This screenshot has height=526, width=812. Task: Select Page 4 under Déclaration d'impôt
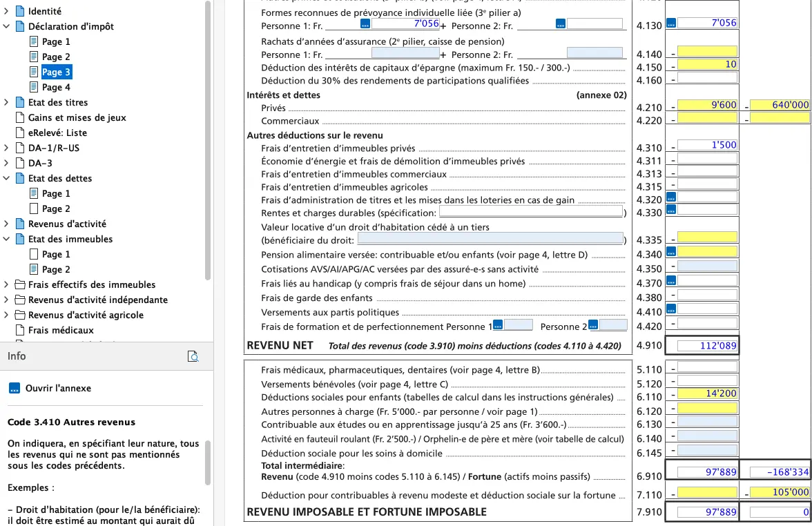pos(55,87)
